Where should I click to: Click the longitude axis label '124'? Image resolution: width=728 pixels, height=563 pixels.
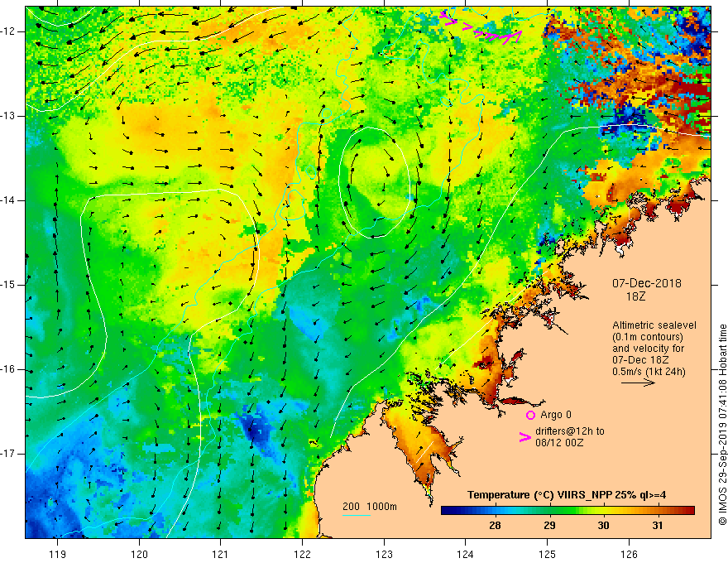466,554
